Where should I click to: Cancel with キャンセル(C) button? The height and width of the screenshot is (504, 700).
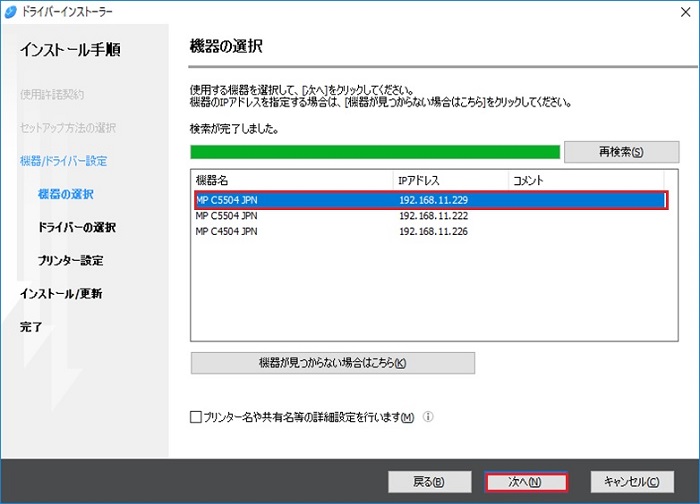[x=632, y=482]
